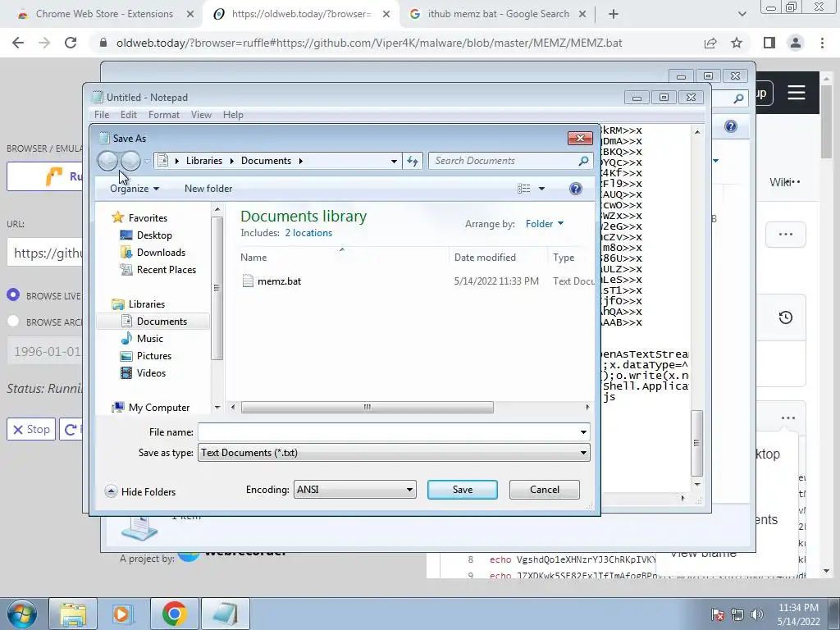Select Music library
Screen dimensions: 840x630
pos(149,339)
